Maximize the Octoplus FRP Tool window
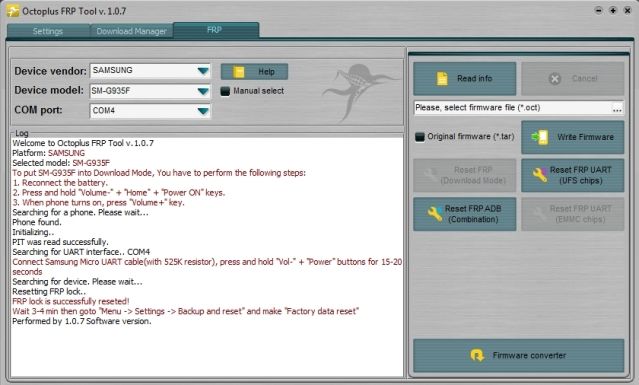 click(613, 10)
